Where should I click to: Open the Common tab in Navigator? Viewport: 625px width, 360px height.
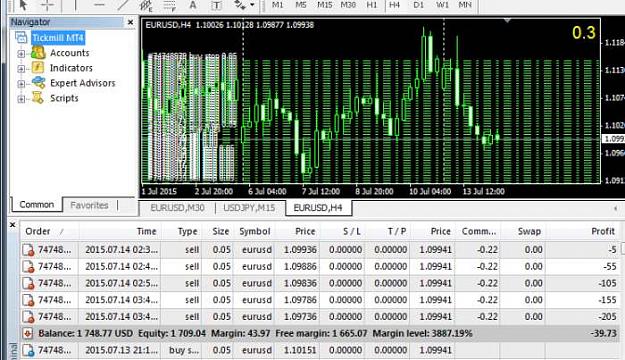[x=37, y=205]
